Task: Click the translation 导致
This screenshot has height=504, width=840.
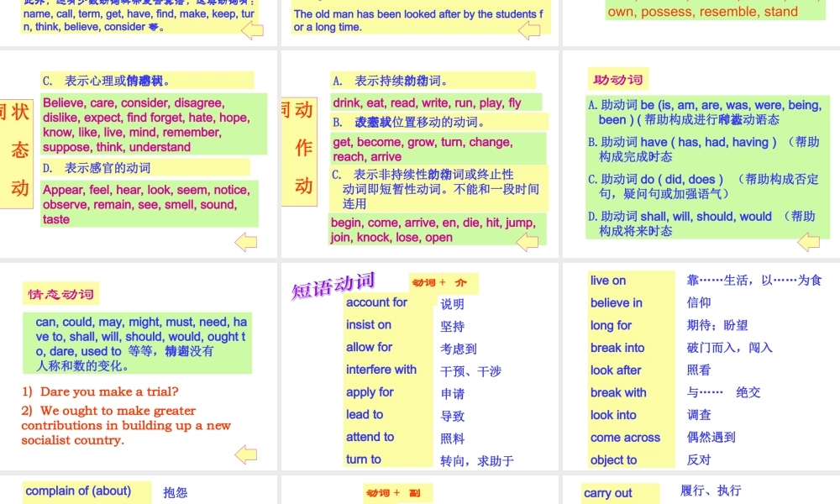Action: (x=452, y=417)
